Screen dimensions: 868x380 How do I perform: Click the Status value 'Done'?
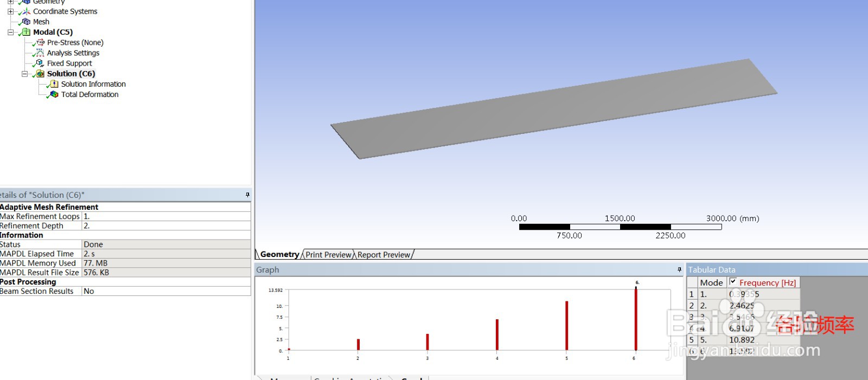click(93, 244)
